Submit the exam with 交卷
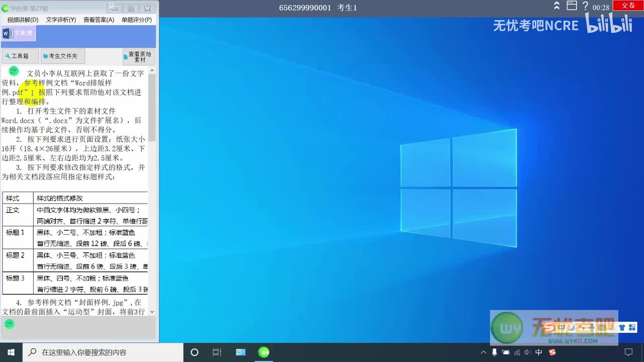Viewport: 644px width, 362px height. 628,6
